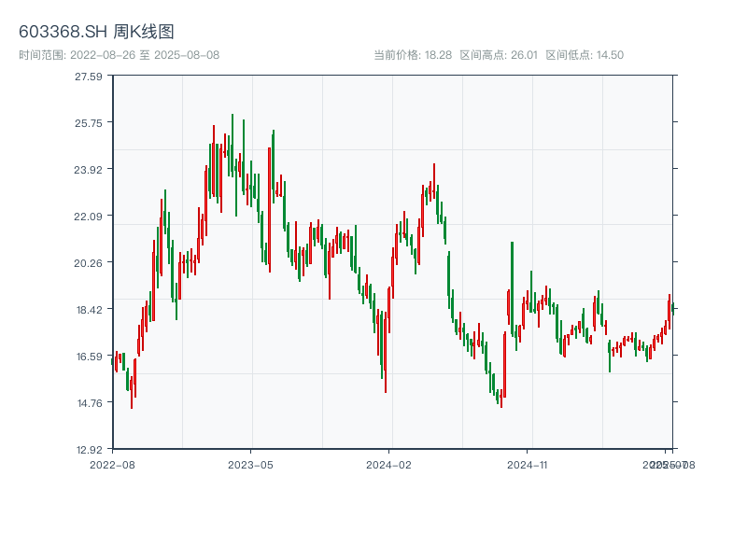Viewport: 747px width, 560px height.
Task: Click the 16.59 y-axis label
Action: (x=90, y=356)
